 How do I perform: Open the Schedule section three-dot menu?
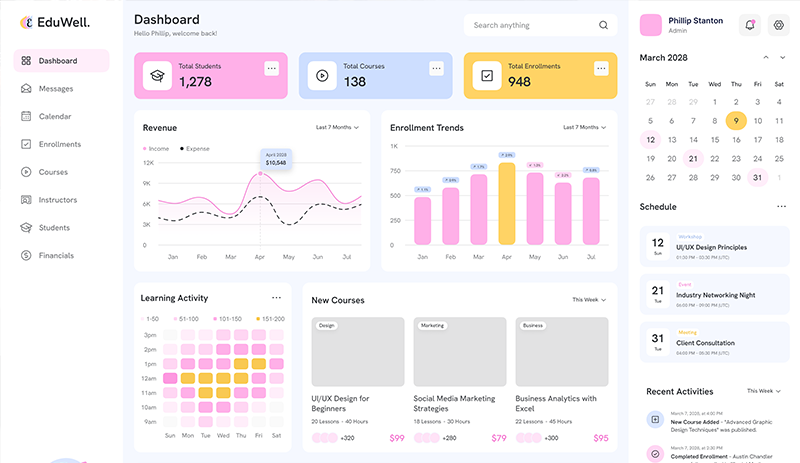781,207
